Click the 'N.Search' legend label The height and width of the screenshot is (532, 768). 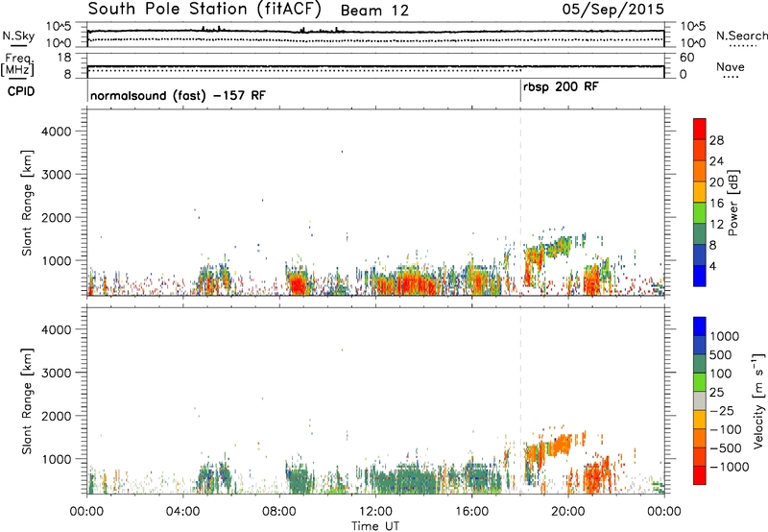point(741,36)
